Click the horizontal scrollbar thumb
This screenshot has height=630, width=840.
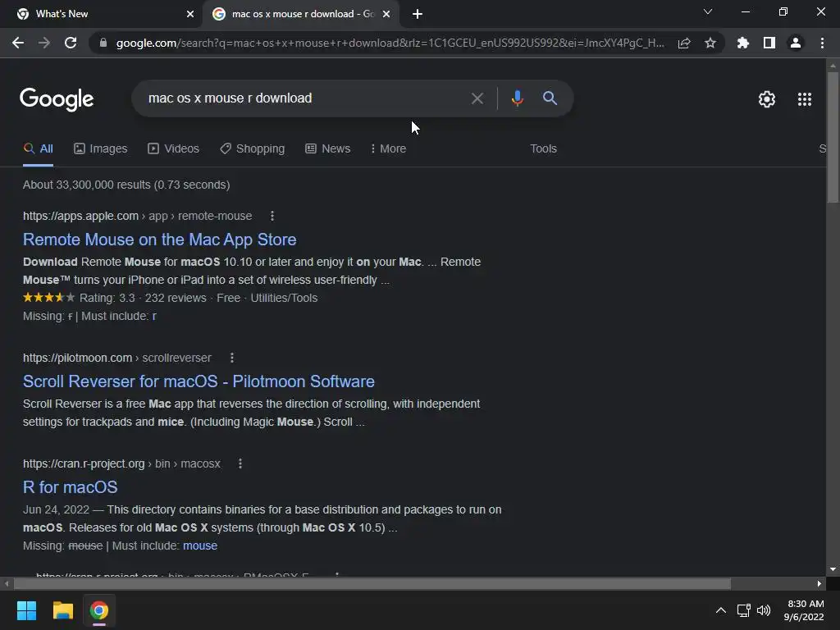[372, 583]
